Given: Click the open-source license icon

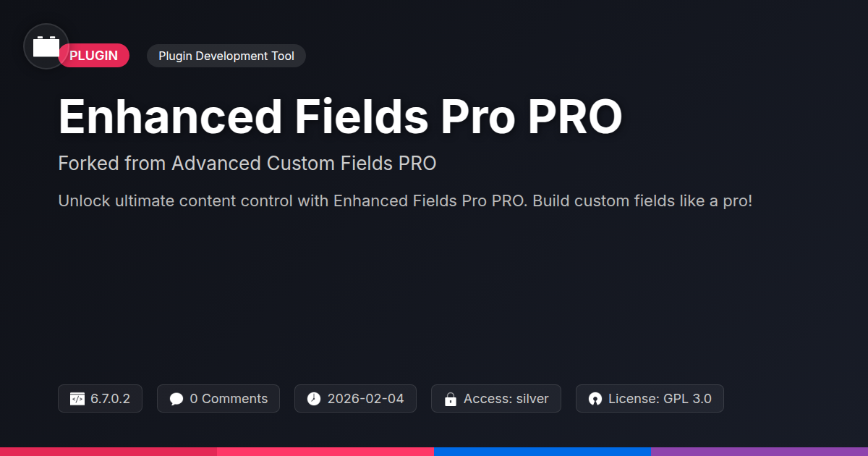Looking at the screenshot, I should 595,399.
